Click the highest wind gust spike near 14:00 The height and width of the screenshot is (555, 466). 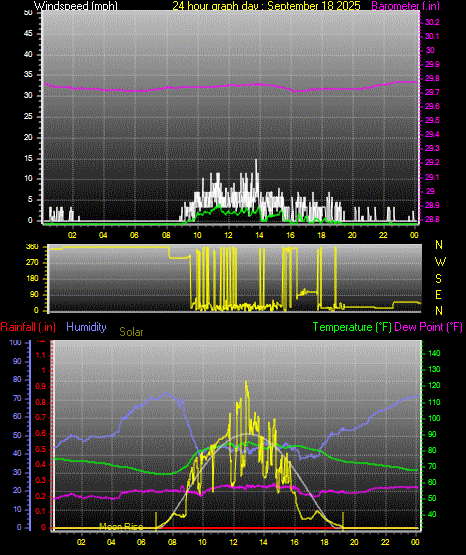[256, 161]
